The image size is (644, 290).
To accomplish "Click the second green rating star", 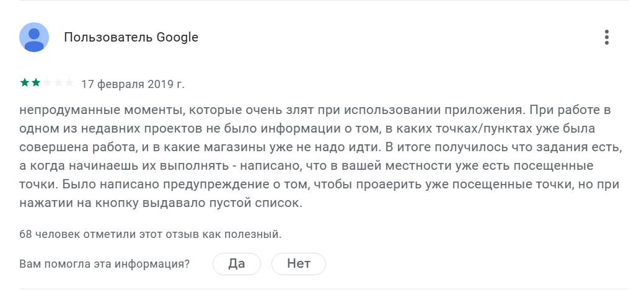I will [x=35, y=82].
